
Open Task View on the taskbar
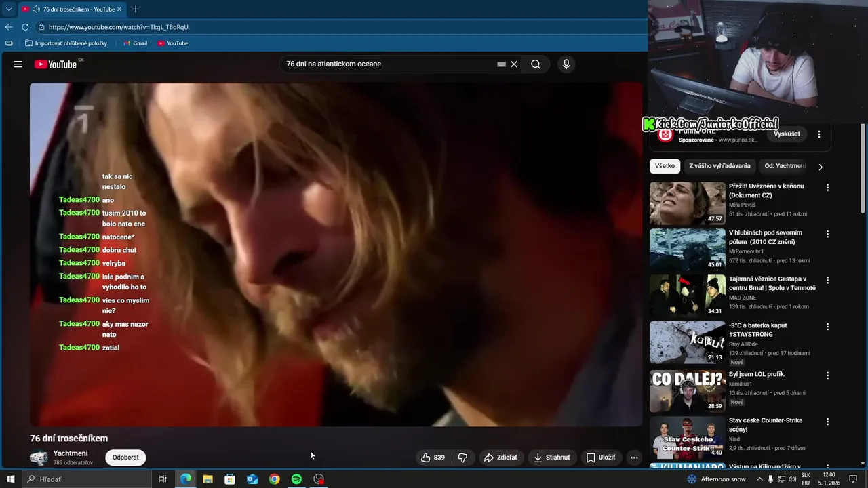(163, 479)
